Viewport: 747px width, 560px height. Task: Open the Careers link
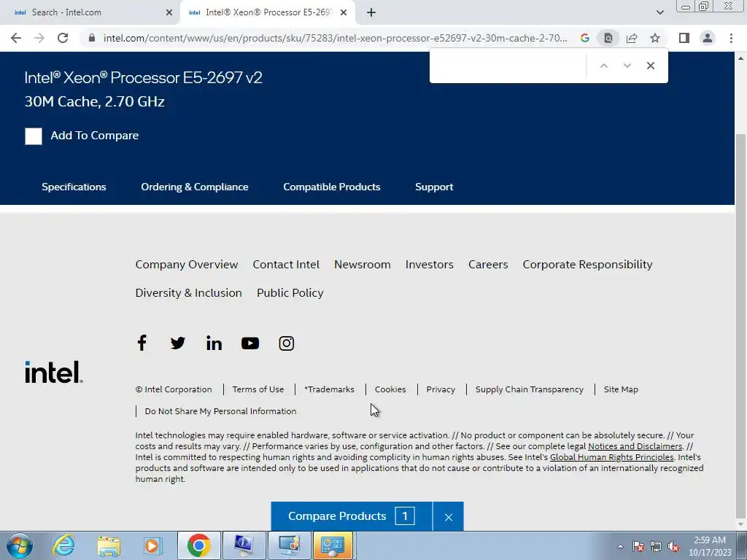(488, 264)
